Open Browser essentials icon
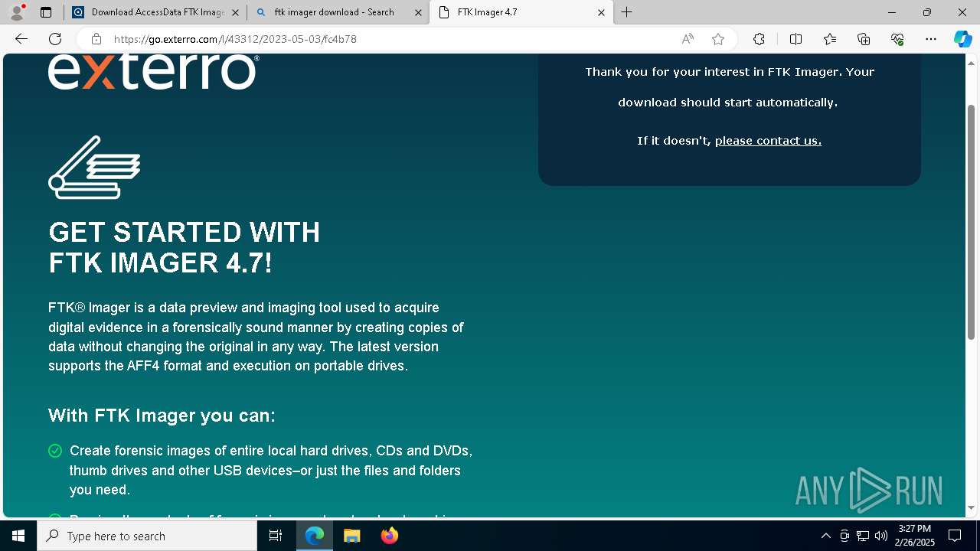This screenshot has height=551, width=980. point(897,39)
